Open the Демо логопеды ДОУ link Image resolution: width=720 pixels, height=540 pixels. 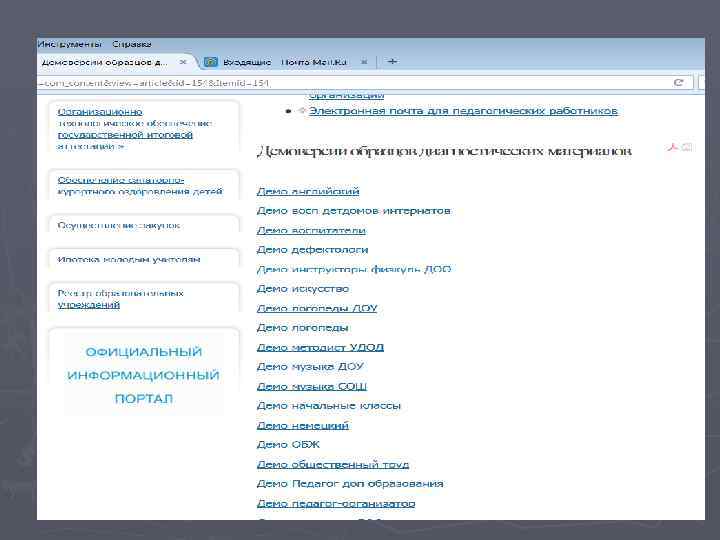point(317,309)
